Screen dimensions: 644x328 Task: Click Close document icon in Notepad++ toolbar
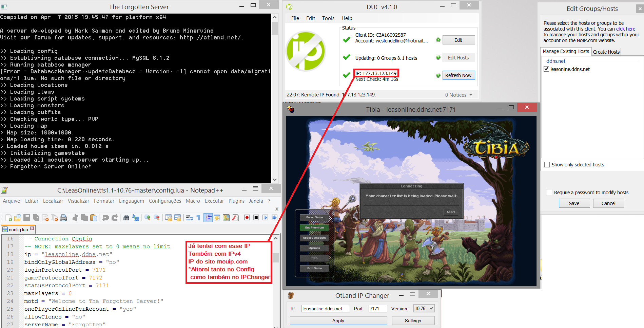[45, 218]
